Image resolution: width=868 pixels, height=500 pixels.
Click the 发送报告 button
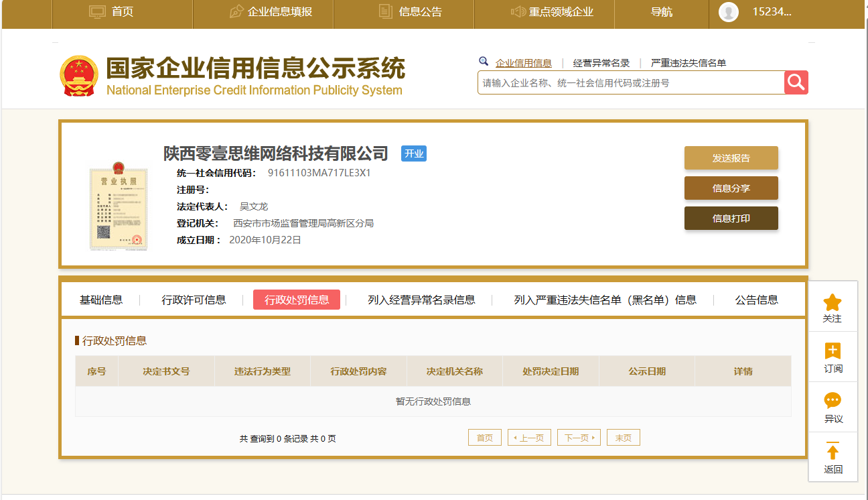point(731,158)
